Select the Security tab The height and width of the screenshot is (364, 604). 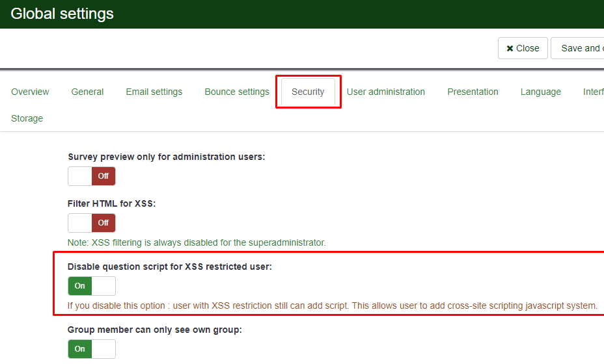tap(308, 92)
